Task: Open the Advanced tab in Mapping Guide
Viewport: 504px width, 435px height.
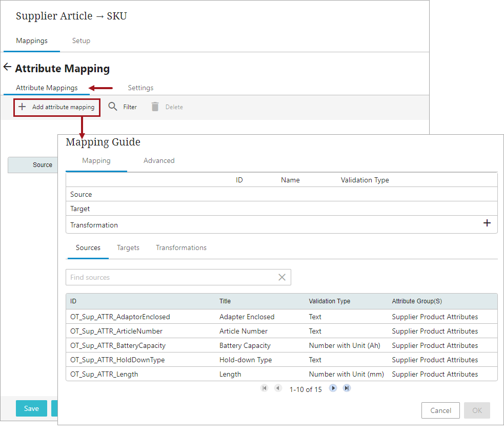Action: click(x=159, y=160)
